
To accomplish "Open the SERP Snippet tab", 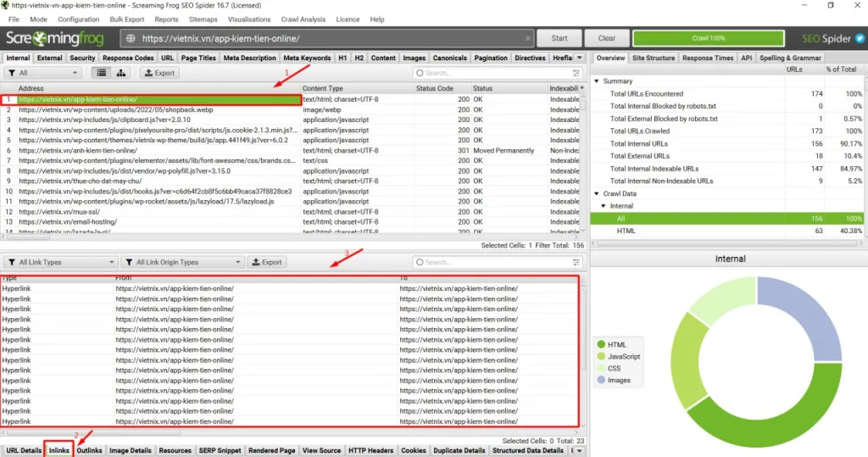I will click(x=220, y=450).
